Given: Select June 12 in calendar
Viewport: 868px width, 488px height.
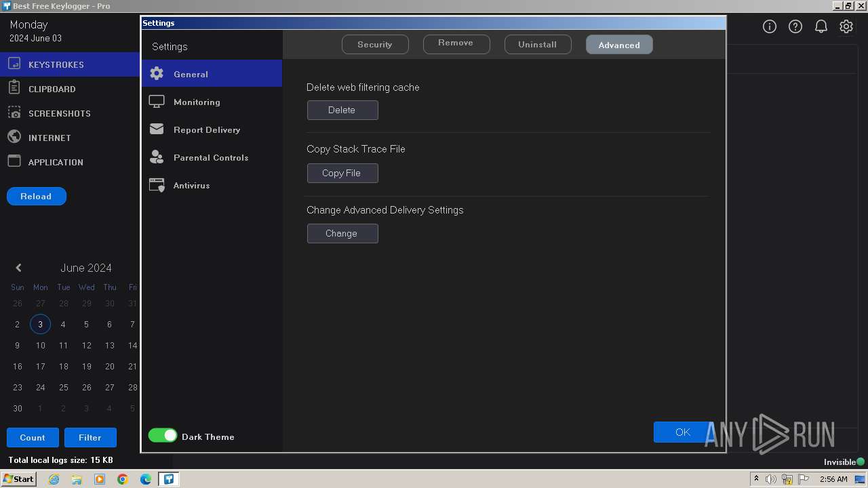Looking at the screenshot, I should pyautogui.click(x=86, y=345).
